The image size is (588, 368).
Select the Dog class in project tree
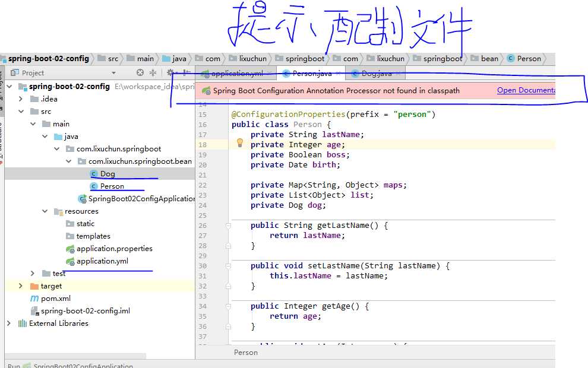pos(108,174)
